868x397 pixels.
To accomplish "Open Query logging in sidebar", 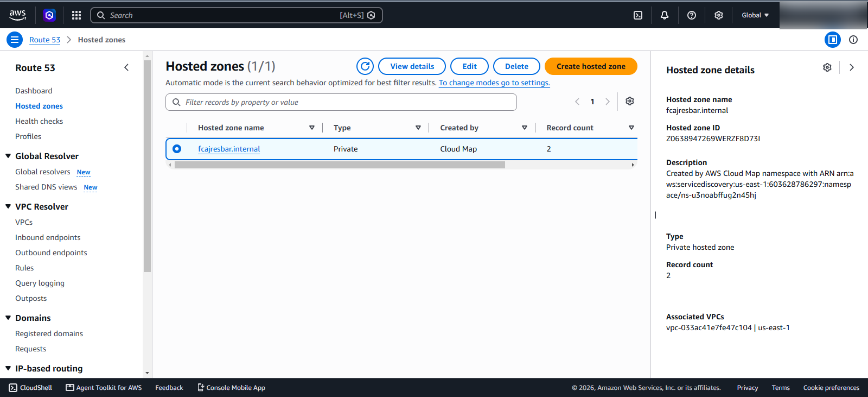I will click(x=40, y=283).
